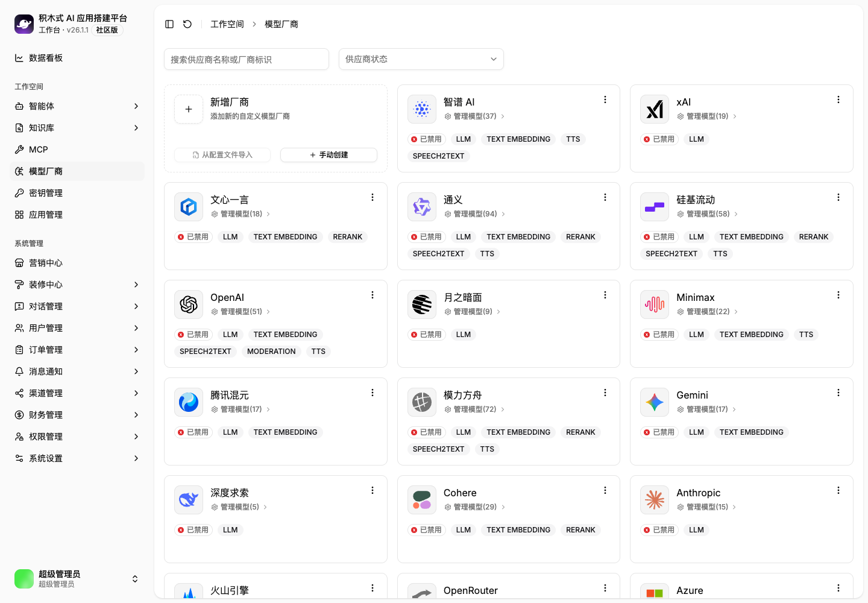Click the OpenAI logo thumbnail
The image size is (868, 603).
pyautogui.click(x=189, y=305)
